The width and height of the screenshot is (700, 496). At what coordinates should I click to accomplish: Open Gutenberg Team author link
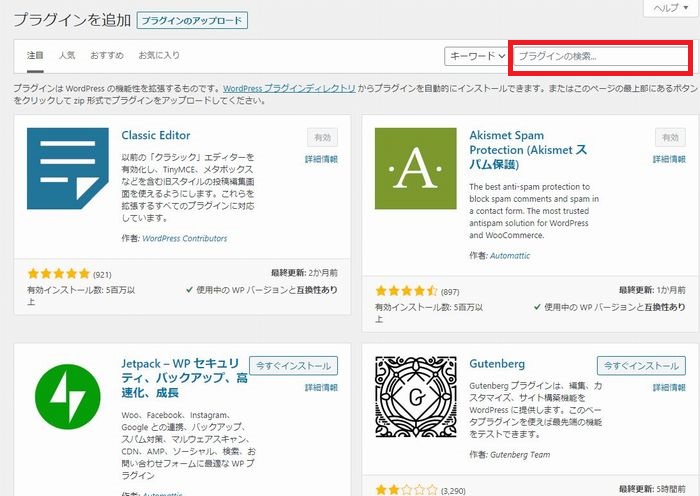pos(520,455)
